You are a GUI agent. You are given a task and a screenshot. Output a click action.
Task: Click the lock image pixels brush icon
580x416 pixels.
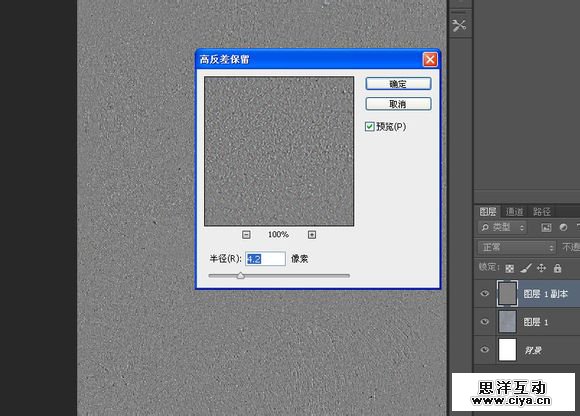coord(526,268)
